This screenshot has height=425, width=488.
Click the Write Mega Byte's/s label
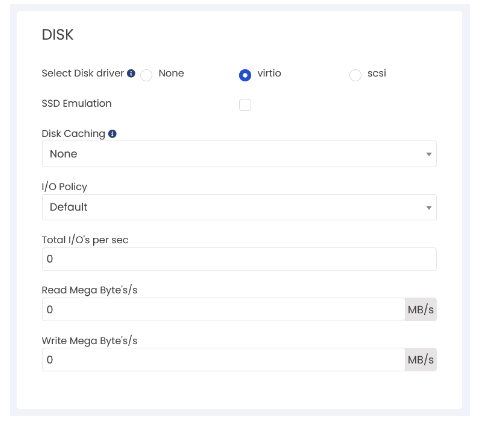click(89, 341)
